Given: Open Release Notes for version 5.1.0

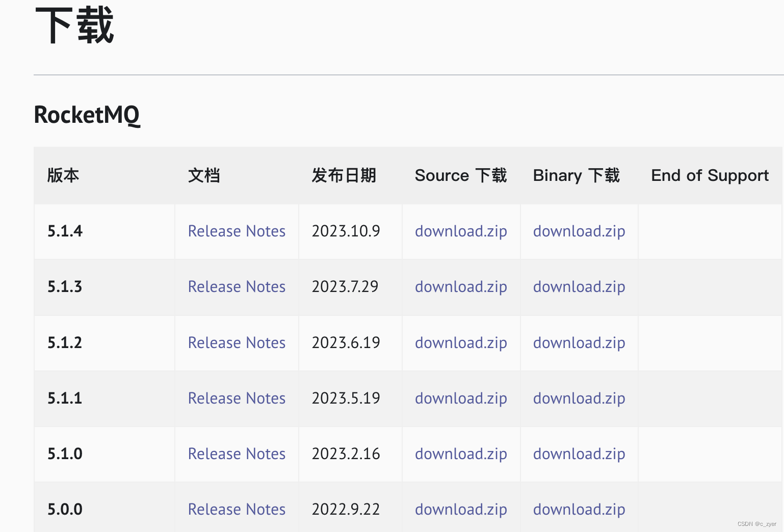Looking at the screenshot, I should [x=237, y=454].
